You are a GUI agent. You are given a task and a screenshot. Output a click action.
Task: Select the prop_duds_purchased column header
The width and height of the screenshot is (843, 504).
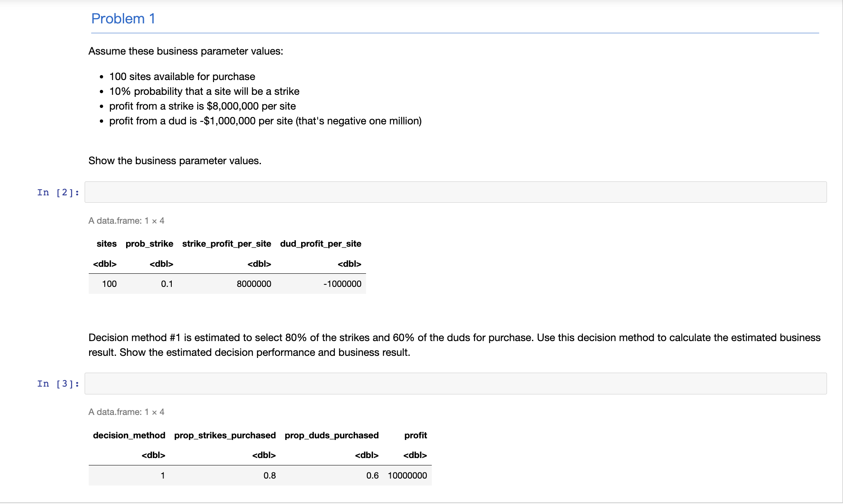tap(332, 435)
